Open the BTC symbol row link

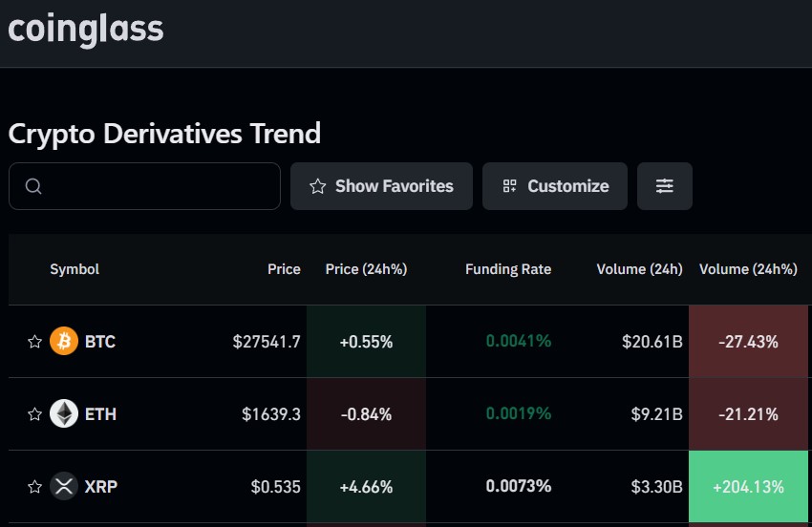click(100, 342)
